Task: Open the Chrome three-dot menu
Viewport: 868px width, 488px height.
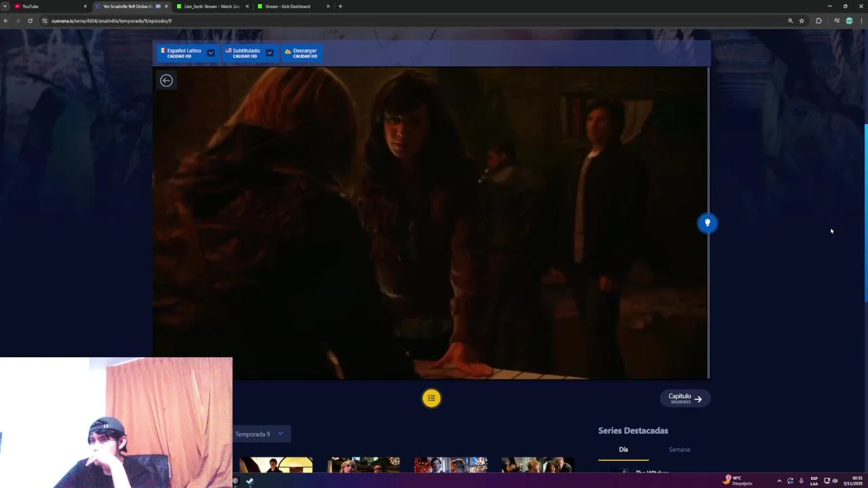Action: point(861,21)
